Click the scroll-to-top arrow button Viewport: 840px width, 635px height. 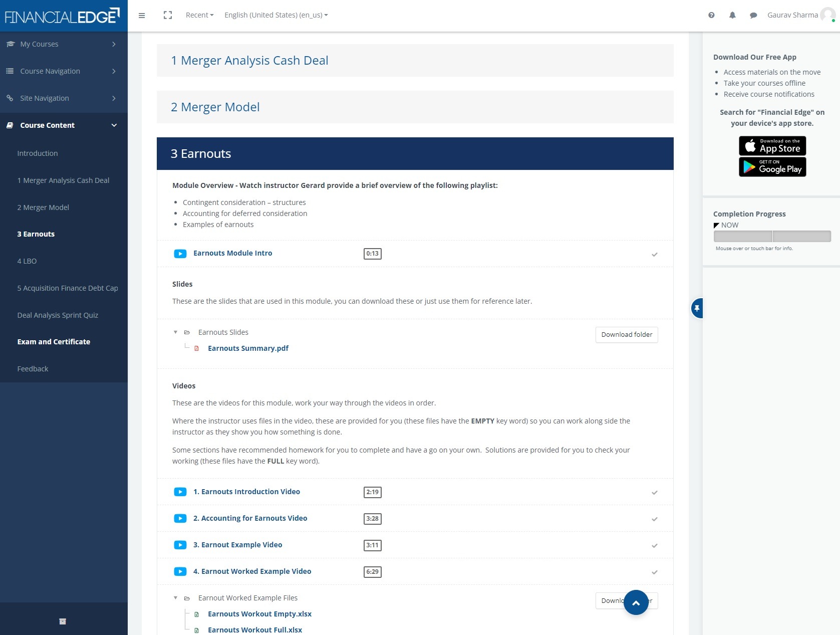point(636,602)
